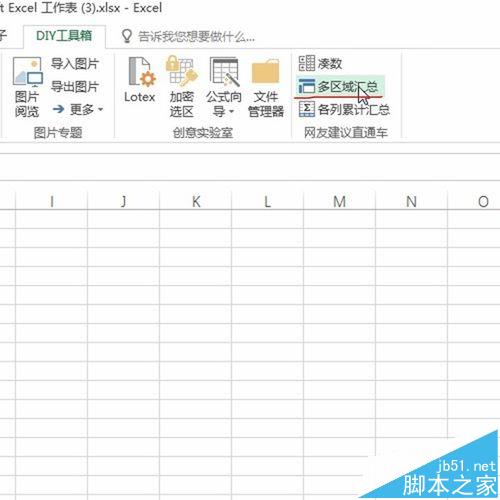Click the first cell under column M
Screen dimensions: 500x500
tap(339, 219)
